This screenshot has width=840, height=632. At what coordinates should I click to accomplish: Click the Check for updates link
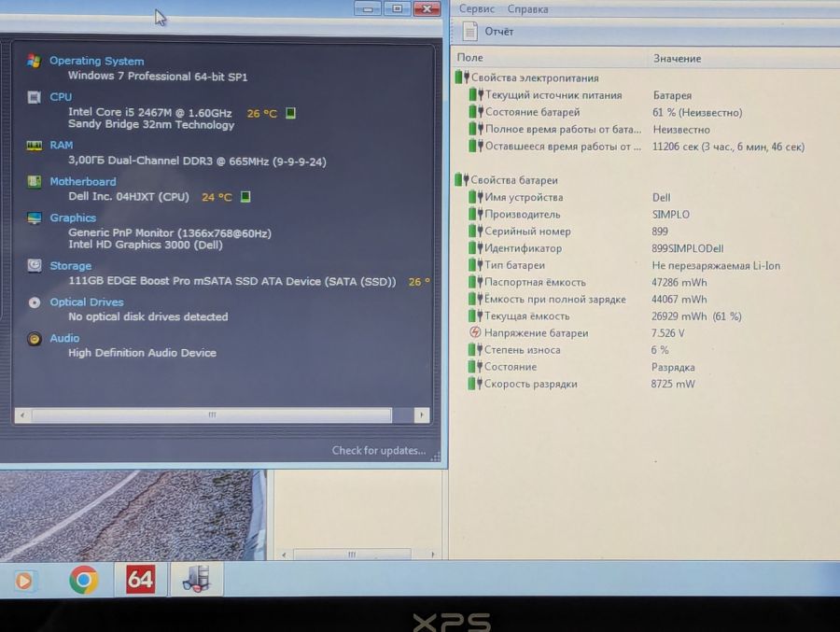[x=378, y=450]
